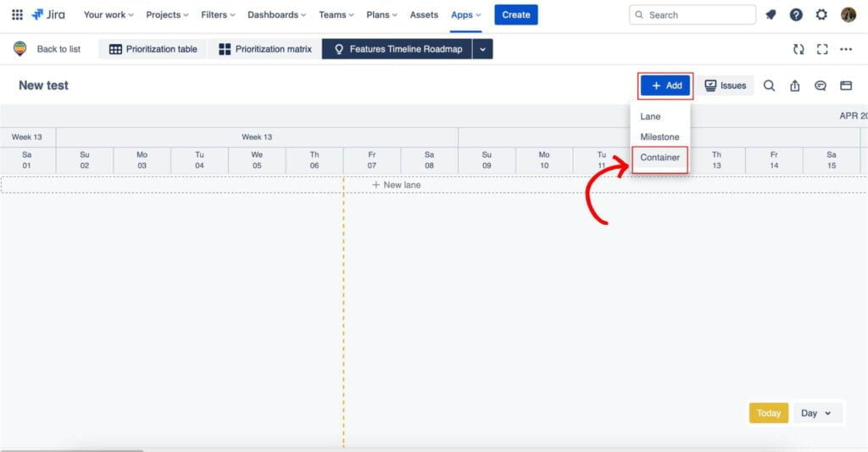Click the Mo 10 day column header

coord(544,160)
